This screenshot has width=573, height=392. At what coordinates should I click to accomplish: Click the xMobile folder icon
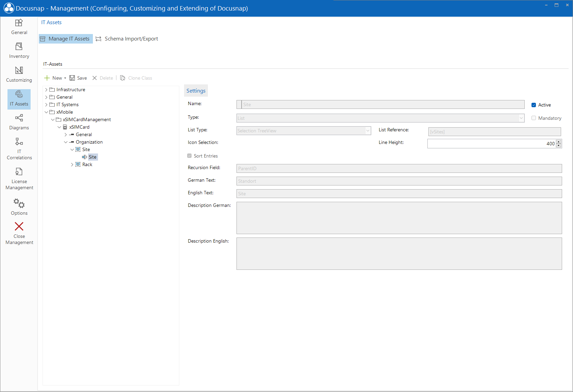click(52, 112)
